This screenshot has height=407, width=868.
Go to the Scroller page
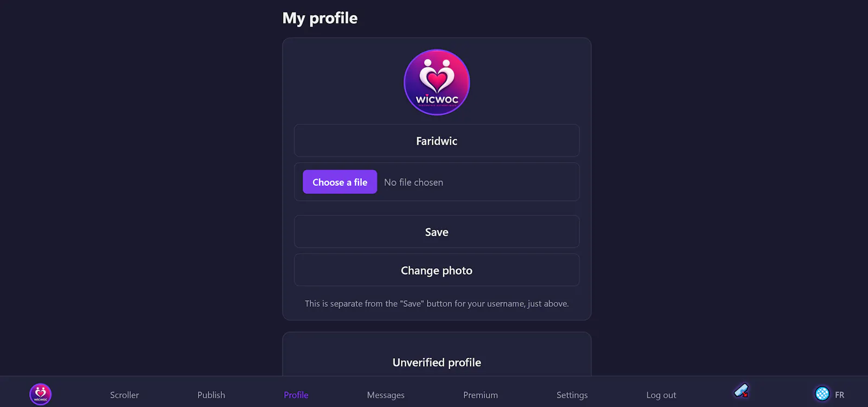124,395
